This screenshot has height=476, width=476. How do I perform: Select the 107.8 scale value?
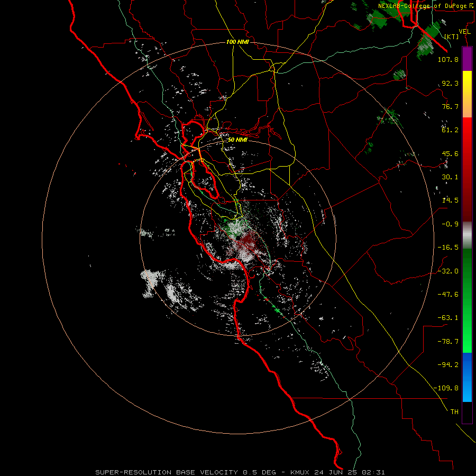[448, 59]
